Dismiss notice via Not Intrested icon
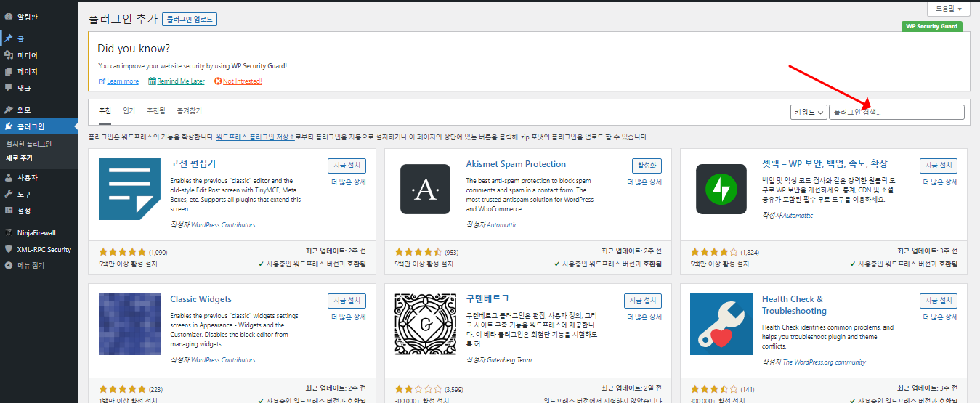 (x=218, y=81)
